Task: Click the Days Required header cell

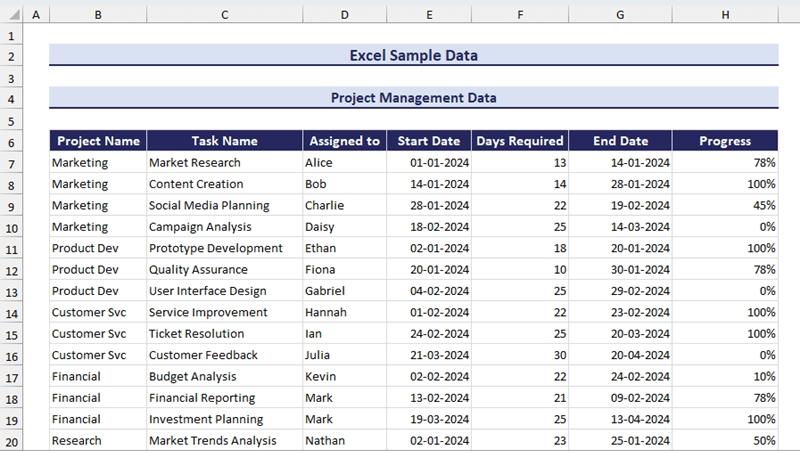Action: tap(520, 141)
